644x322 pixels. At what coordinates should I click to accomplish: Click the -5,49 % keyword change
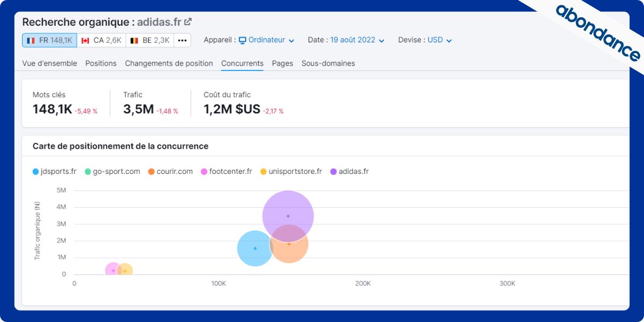[86, 111]
